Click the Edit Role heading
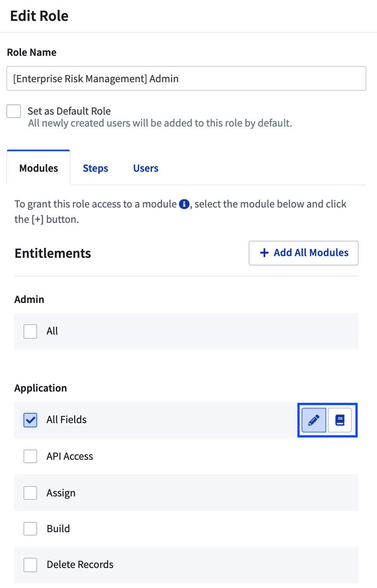The image size is (377, 588). [39, 16]
